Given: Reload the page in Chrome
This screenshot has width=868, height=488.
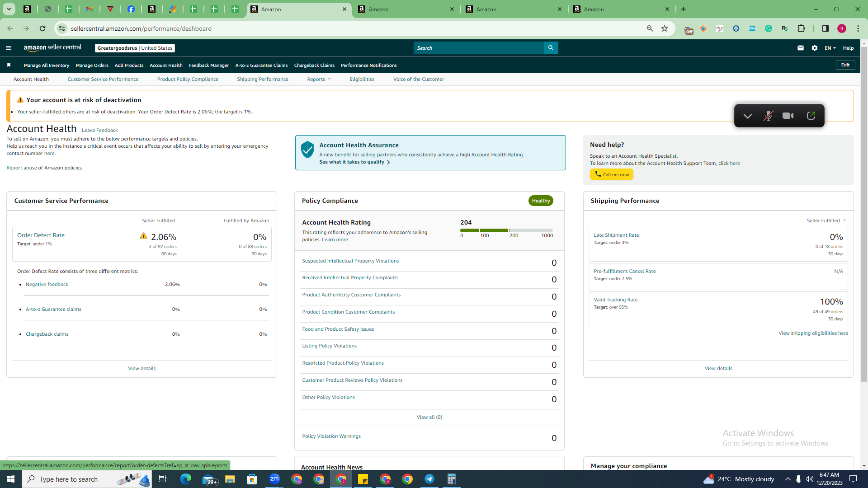Looking at the screenshot, I should pyautogui.click(x=42, y=28).
